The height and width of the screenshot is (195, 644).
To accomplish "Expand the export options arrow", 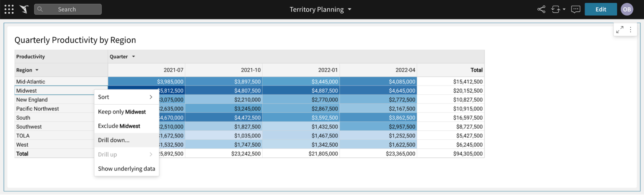I will tap(564, 10).
